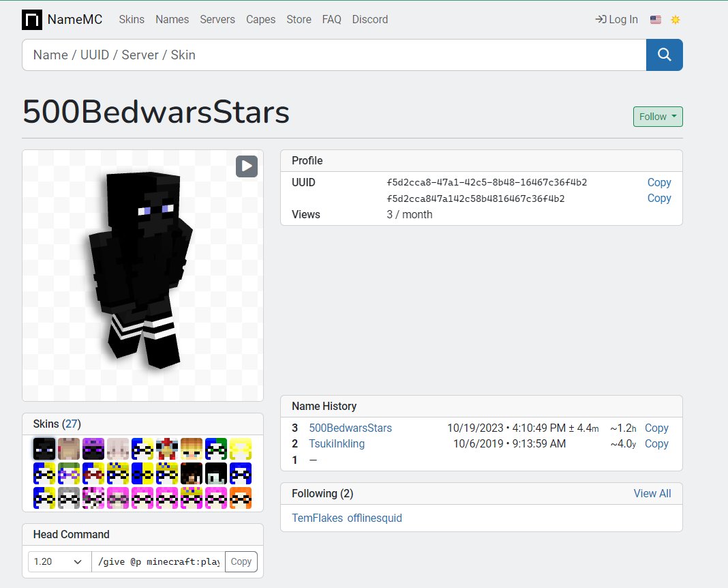Select the scrambled pink glitch skin
The width and height of the screenshot is (728, 588).
(x=93, y=499)
